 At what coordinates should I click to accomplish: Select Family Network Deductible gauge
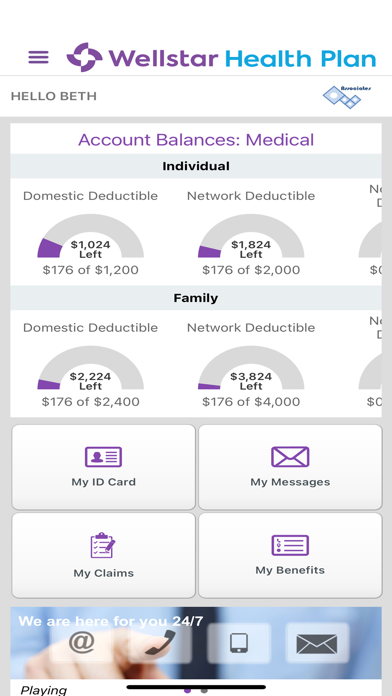(x=251, y=368)
